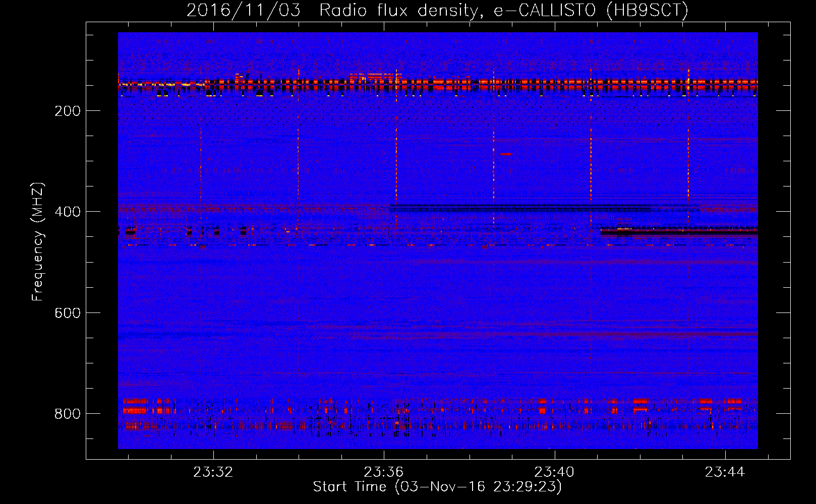This screenshot has width=816, height=504.
Task: Select the 600 frequency tick label
Action: click(x=68, y=313)
